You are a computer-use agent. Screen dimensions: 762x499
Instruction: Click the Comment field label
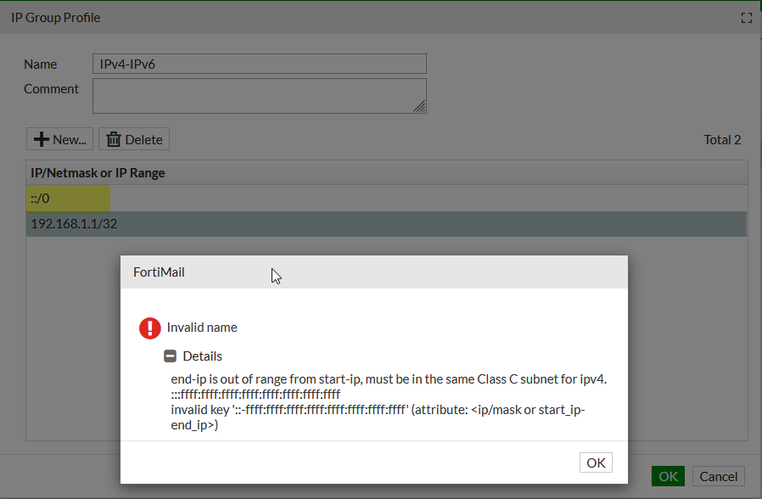coord(51,89)
